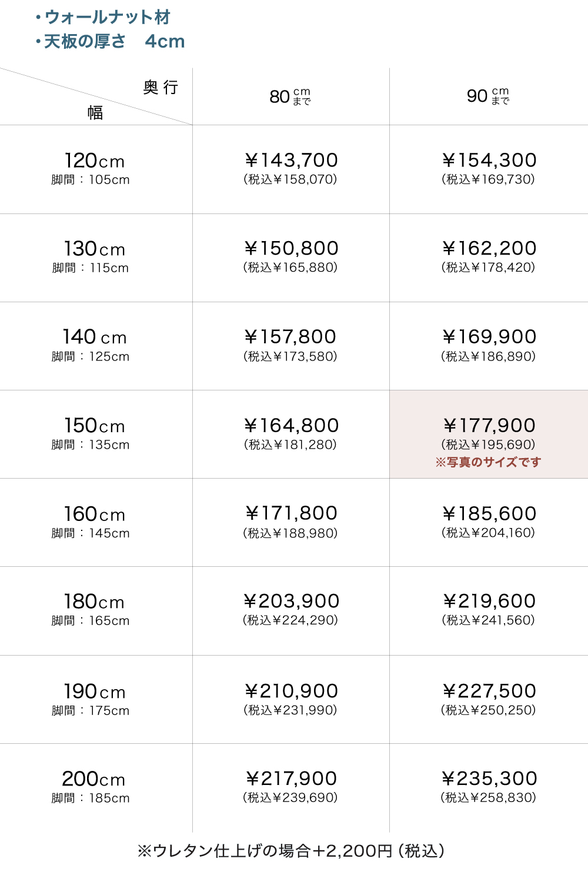Select the 150cm width row label
The width and height of the screenshot is (588, 882).
[94, 433]
